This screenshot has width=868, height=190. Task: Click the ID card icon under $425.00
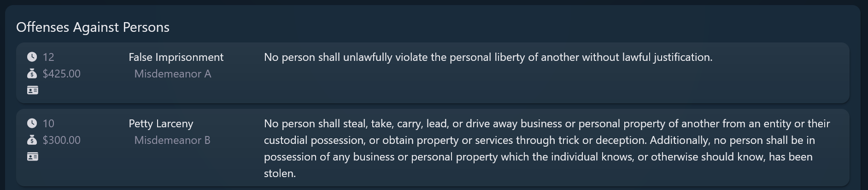[x=32, y=90]
